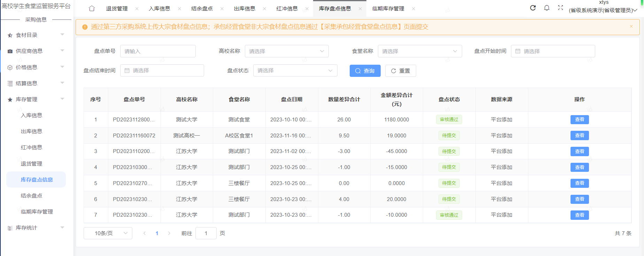
Task: Open 结余盘点 in the sidebar
Action: click(x=31, y=196)
